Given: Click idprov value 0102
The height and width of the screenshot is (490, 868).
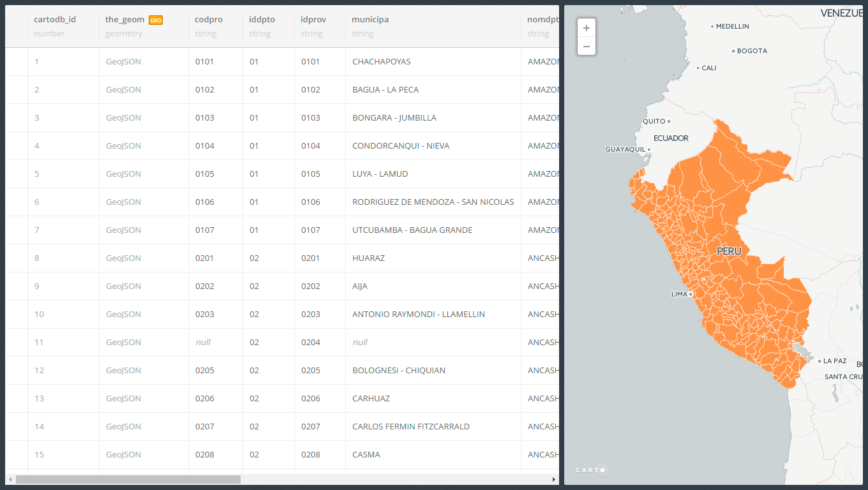Looking at the screenshot, I should (x=311, y=90).
